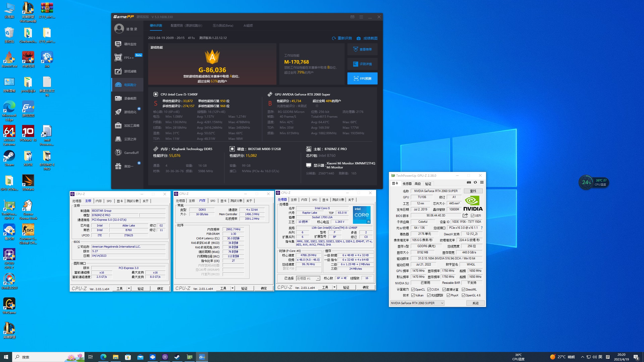
Task: Click GPU-Z screenshot camera icon
Action: tap(469, 182)
